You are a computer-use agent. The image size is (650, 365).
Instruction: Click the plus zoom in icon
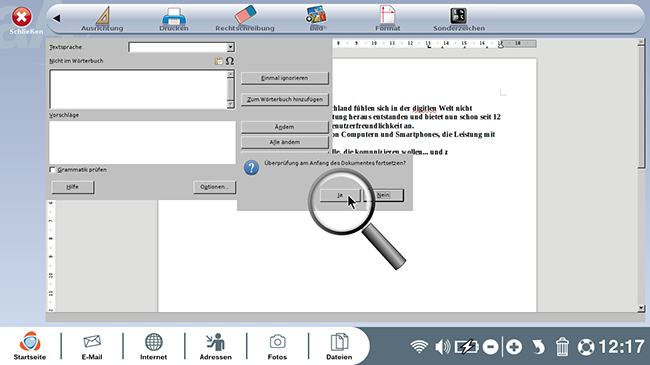514,347
